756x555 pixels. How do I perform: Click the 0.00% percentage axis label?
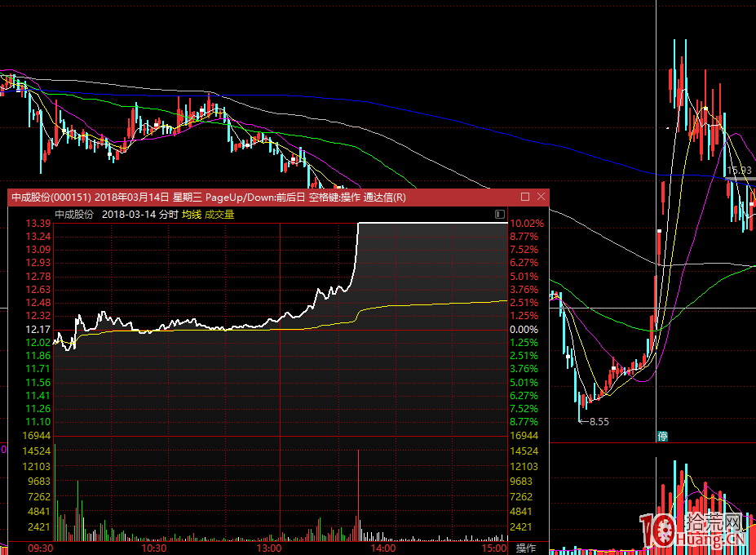click(x=524, y=329)
